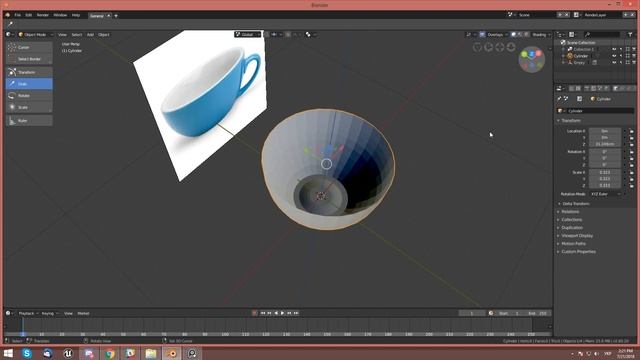This screenshot has width=640, height=360.
Task: Open the Object Mode dropdown
Action: coord(36,35)
